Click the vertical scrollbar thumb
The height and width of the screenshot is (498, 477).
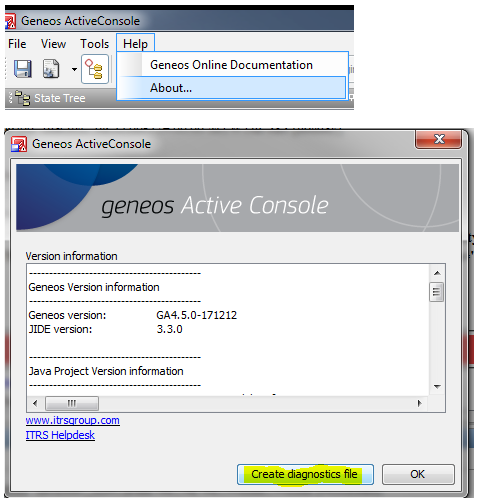point(436,292)
